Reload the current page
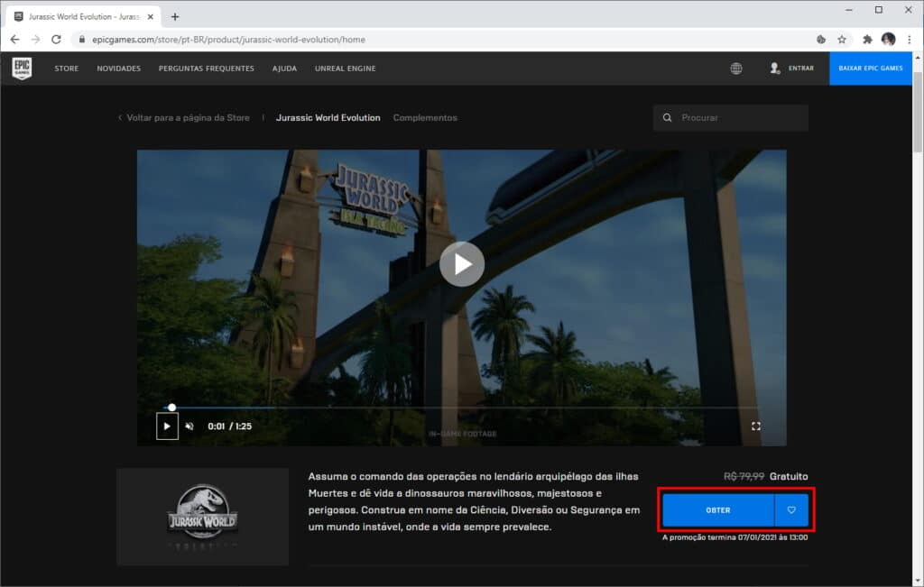 pyautogui.click(x=56, y=40)
